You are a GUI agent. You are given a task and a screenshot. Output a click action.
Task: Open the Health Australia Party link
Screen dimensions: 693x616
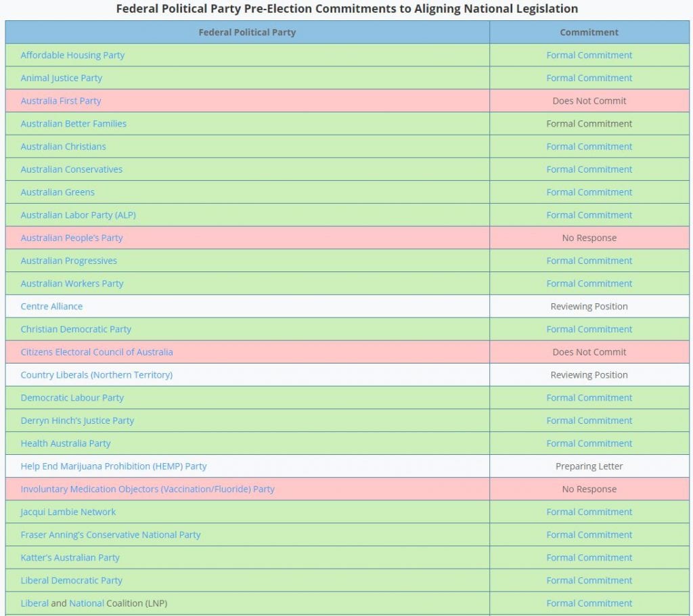66,443
